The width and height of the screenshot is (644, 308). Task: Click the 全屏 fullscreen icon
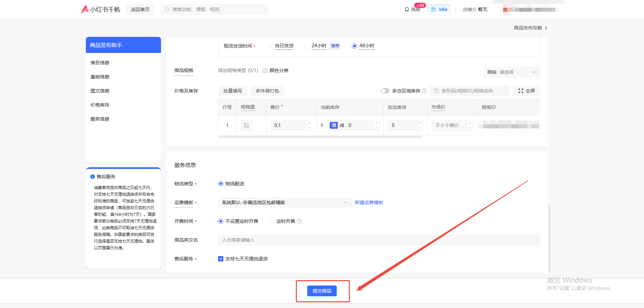coord(521,91)
